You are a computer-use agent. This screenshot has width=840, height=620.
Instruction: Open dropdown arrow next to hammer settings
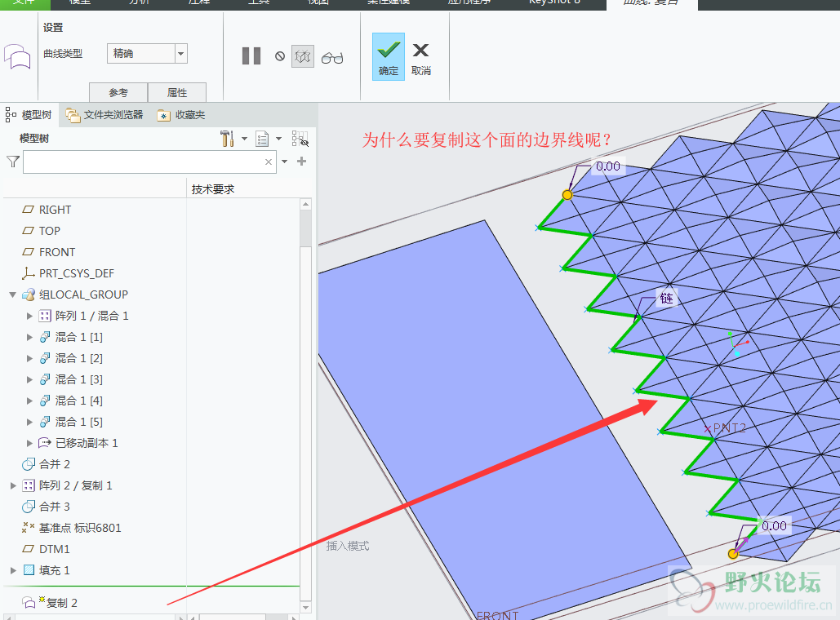click(x=244, y=139)
